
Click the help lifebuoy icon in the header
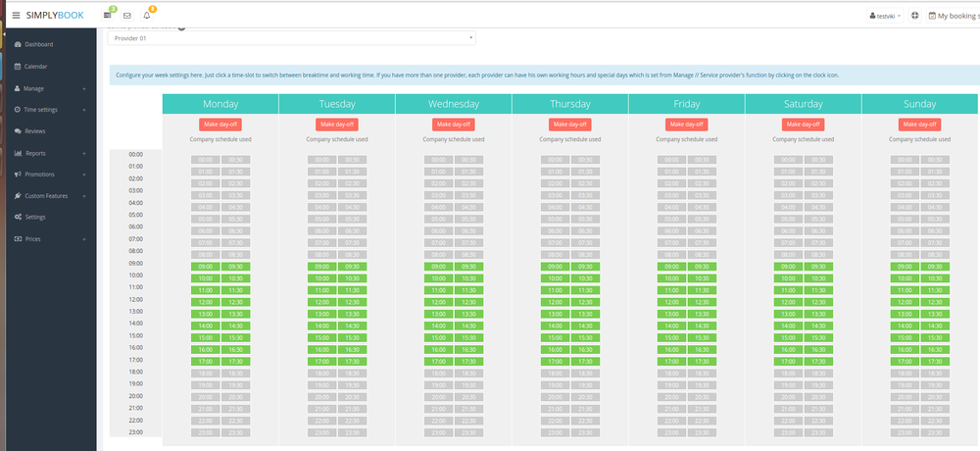click(x=914, y=16)
